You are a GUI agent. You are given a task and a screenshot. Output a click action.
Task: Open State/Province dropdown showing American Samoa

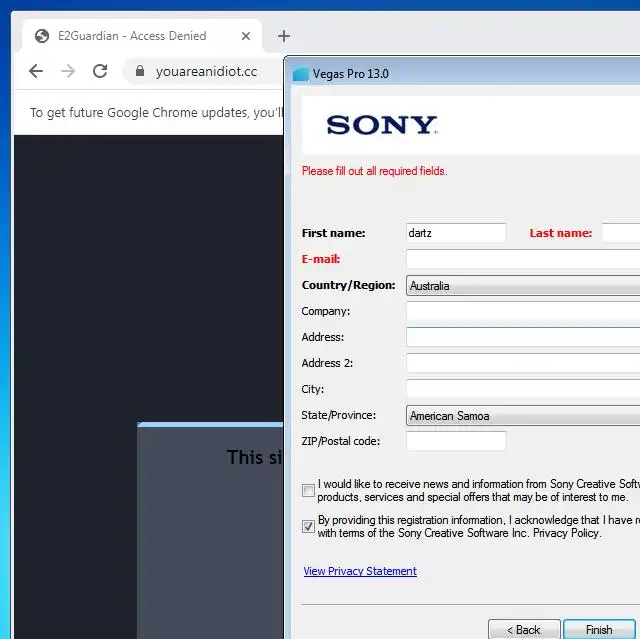click(523, 415)
